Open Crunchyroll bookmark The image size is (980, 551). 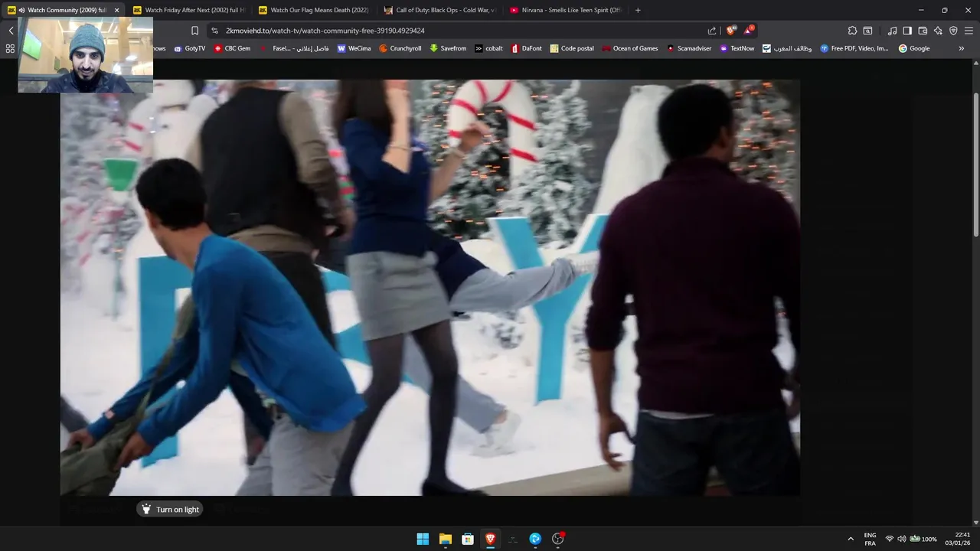pos(400,48)
